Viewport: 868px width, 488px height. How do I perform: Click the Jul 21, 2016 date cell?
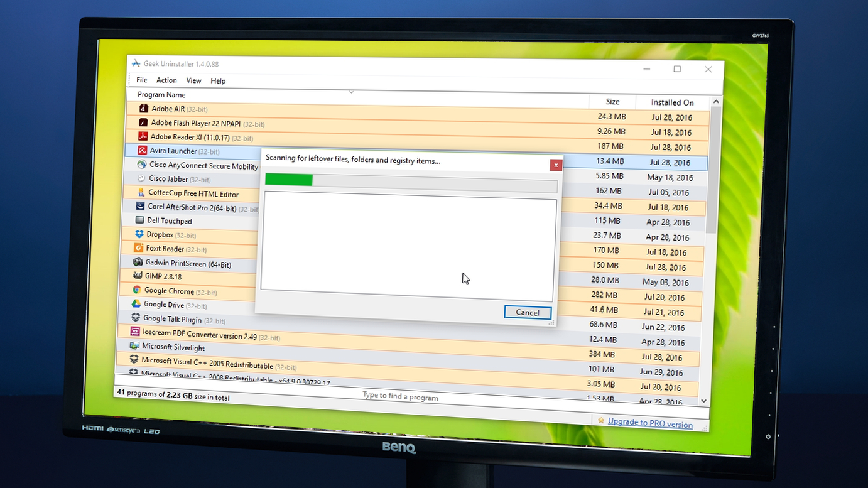664,312
